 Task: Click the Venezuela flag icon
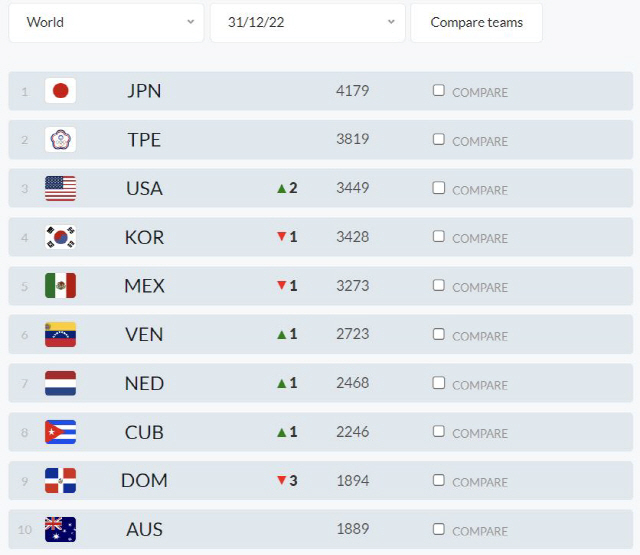(x=60, y=335)
